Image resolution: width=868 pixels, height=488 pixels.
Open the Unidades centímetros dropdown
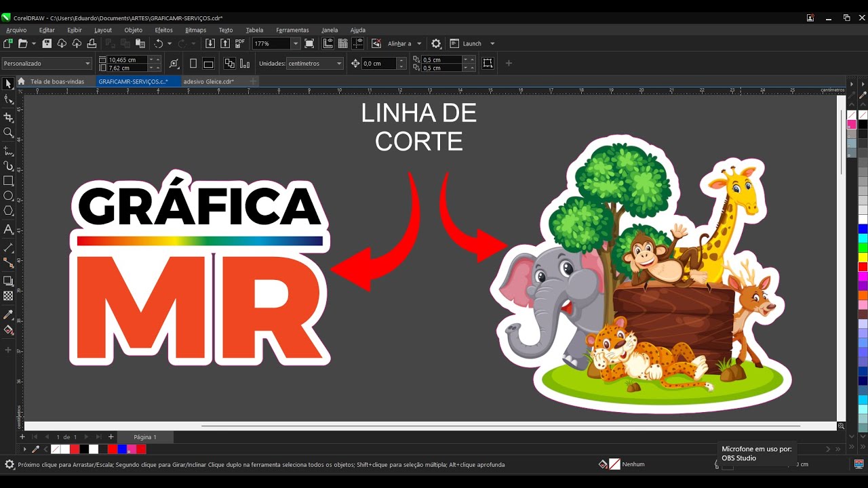(x=315, y=63)
